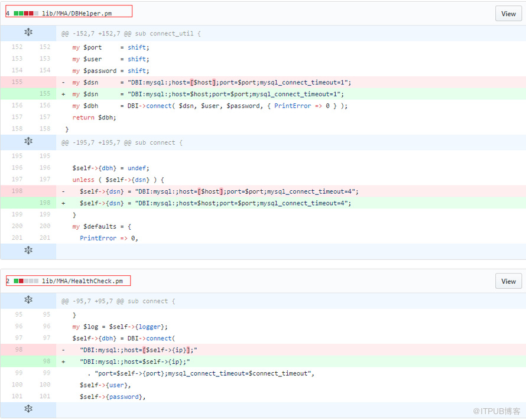
Task: Click View button for HealthCheck.pm
Action: (x=508, y=281)
